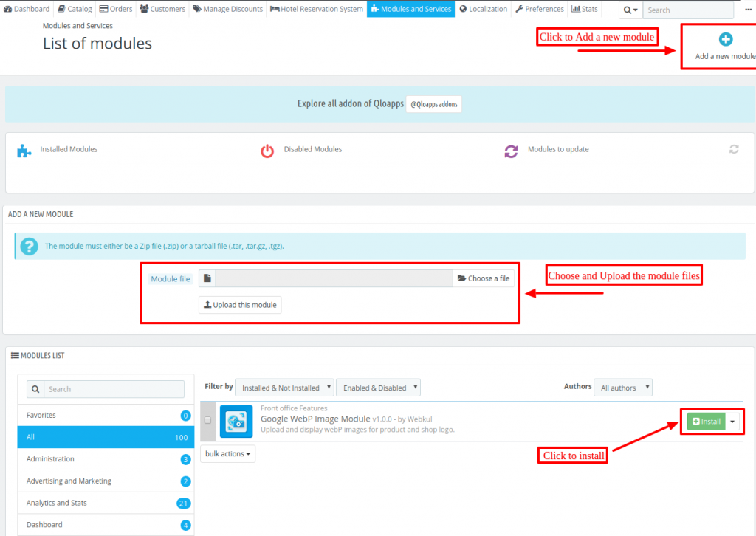Open the Catalog menu

point(75,9)
